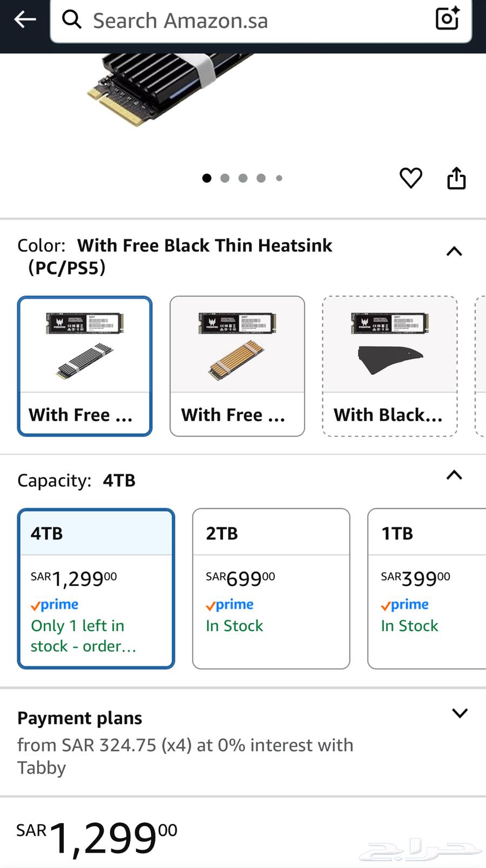Collapse the Capacity options section

point(454,475)
